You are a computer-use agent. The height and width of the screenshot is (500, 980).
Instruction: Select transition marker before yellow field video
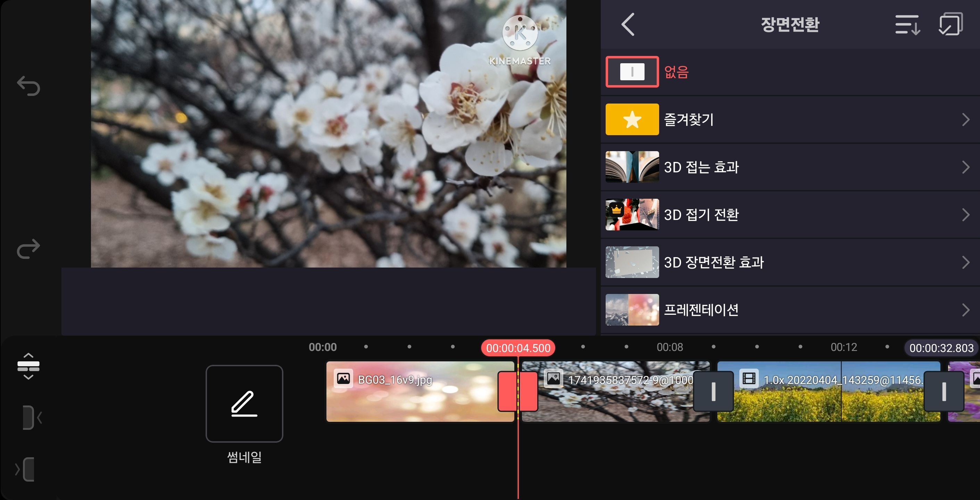(x=713, y=392)
